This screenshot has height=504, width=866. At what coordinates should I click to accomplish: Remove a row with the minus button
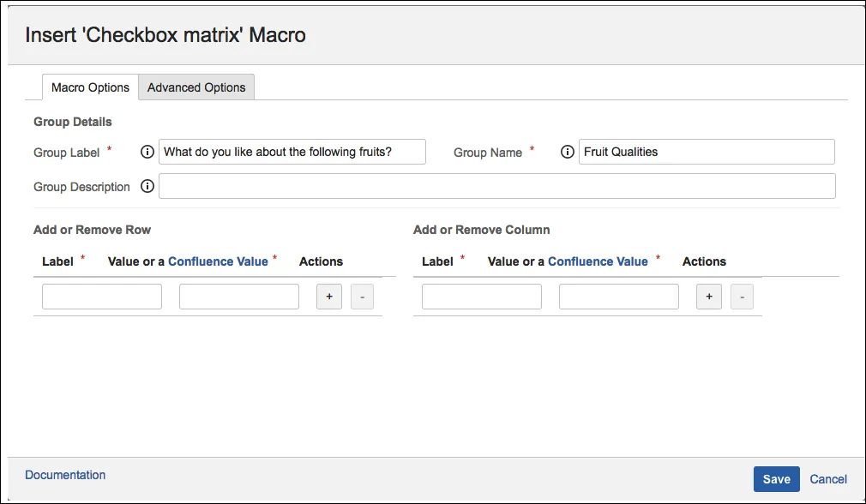tap(363, 297)
